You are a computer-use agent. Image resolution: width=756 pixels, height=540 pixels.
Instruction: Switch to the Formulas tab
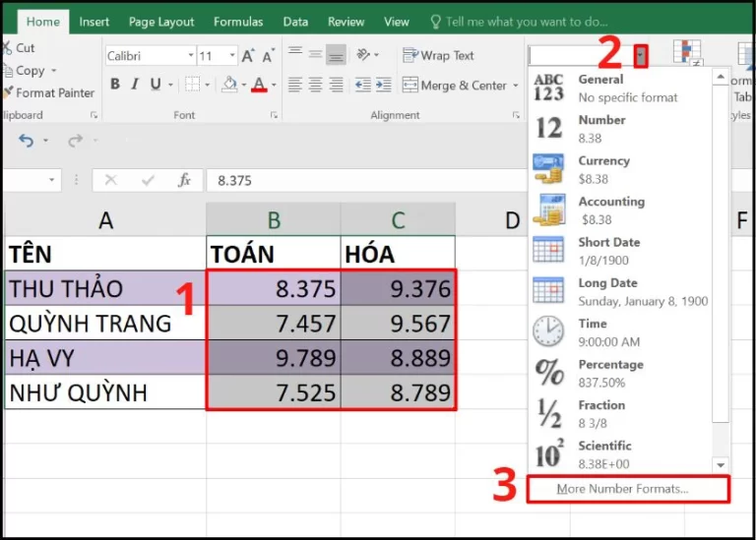pyautogui.click(x=238, y=22)
